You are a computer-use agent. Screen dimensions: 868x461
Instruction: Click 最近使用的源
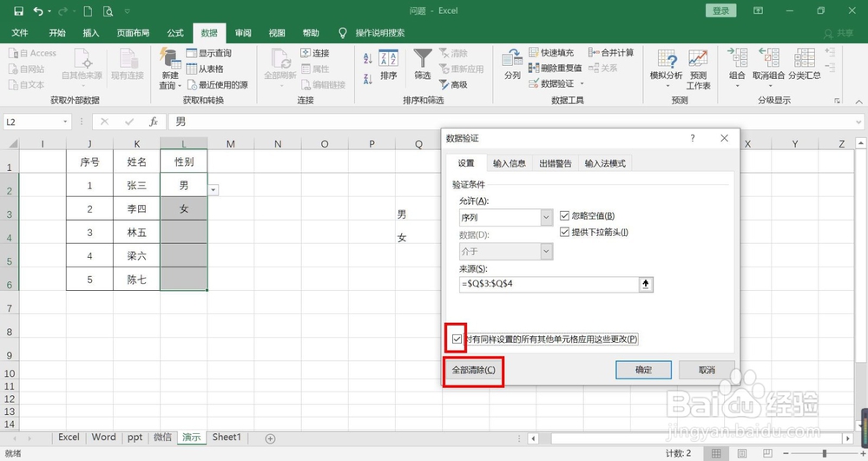click(218, 85)
